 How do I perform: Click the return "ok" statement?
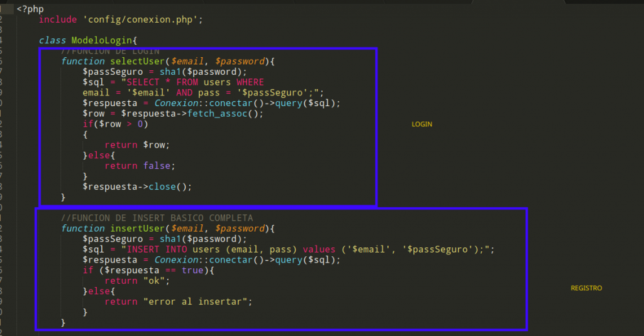pyautogui.click(x=137, y=281)
